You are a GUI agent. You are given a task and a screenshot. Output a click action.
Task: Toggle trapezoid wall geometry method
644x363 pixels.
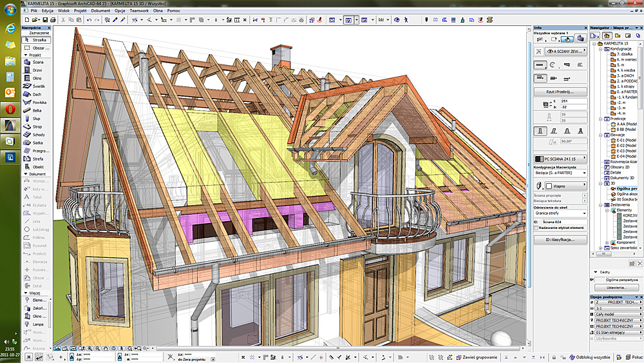point(567,64)
